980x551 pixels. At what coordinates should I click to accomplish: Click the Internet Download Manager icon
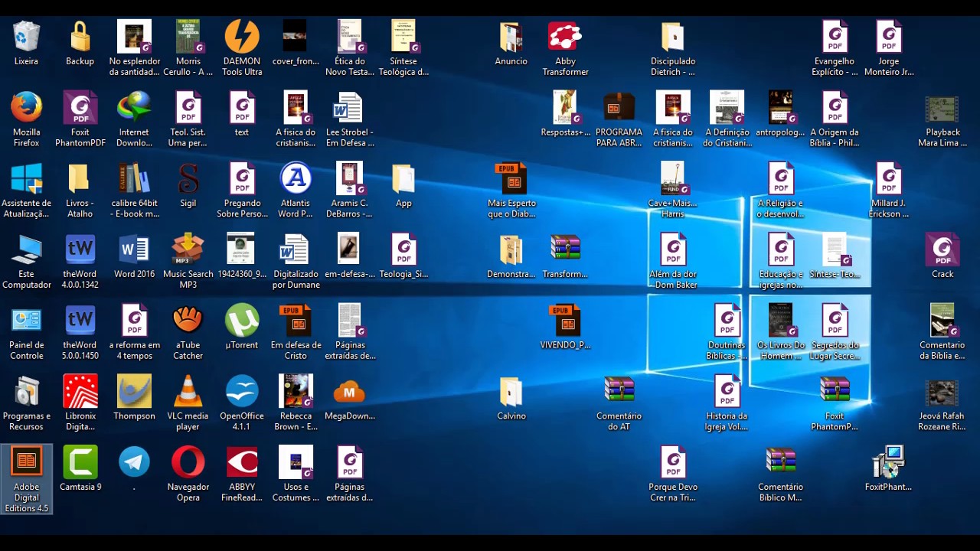[x=134, y=108]
